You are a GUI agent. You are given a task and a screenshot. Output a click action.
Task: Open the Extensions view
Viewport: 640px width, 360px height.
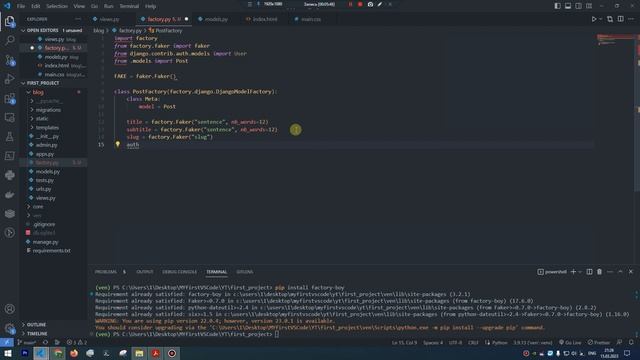click(x=9, y=98)
